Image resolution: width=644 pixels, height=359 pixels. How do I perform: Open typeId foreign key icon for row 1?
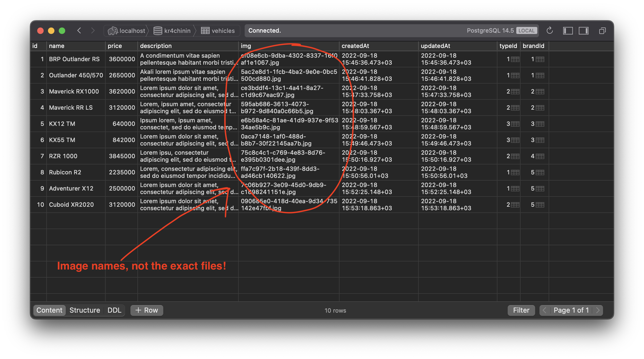click(x=515, y=59)
